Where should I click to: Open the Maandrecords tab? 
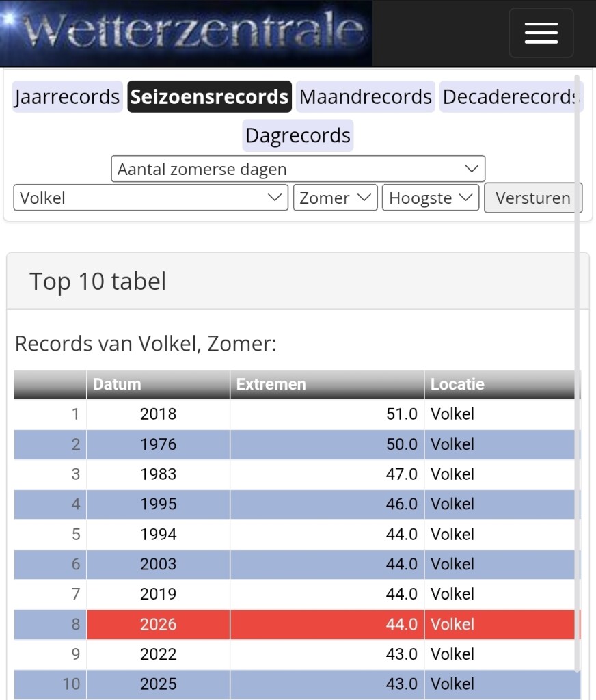365,97
